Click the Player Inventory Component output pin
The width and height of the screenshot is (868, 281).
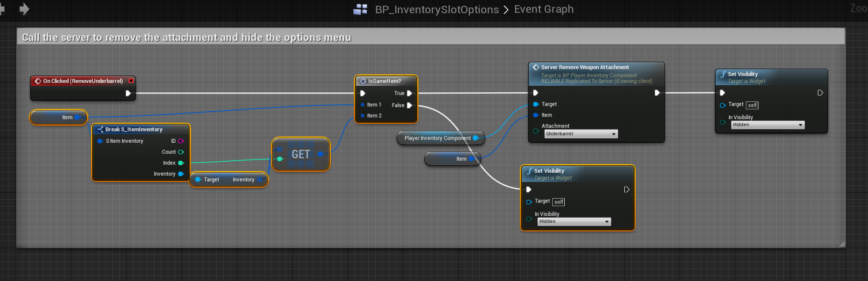tap(475, 138)
